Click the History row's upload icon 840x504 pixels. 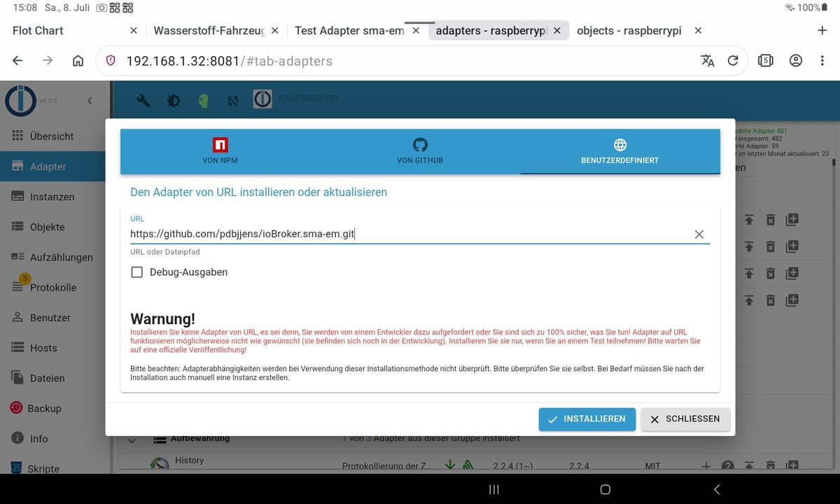coord(749,466)
